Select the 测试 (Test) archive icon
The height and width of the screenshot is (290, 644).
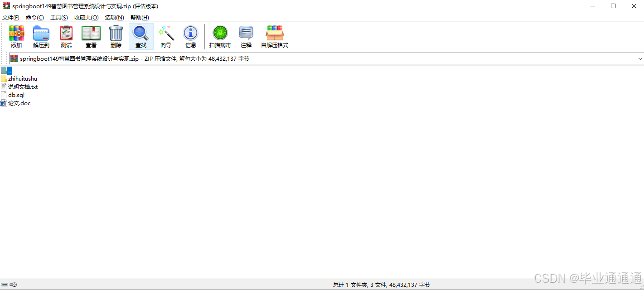click(x=66, y=36)
